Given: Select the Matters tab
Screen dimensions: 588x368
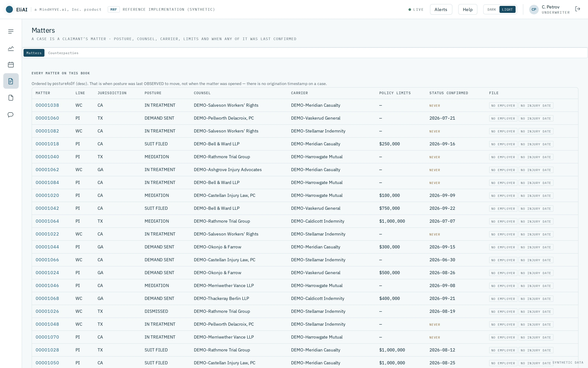Looking at the screenshot, I should coord(34,53).
